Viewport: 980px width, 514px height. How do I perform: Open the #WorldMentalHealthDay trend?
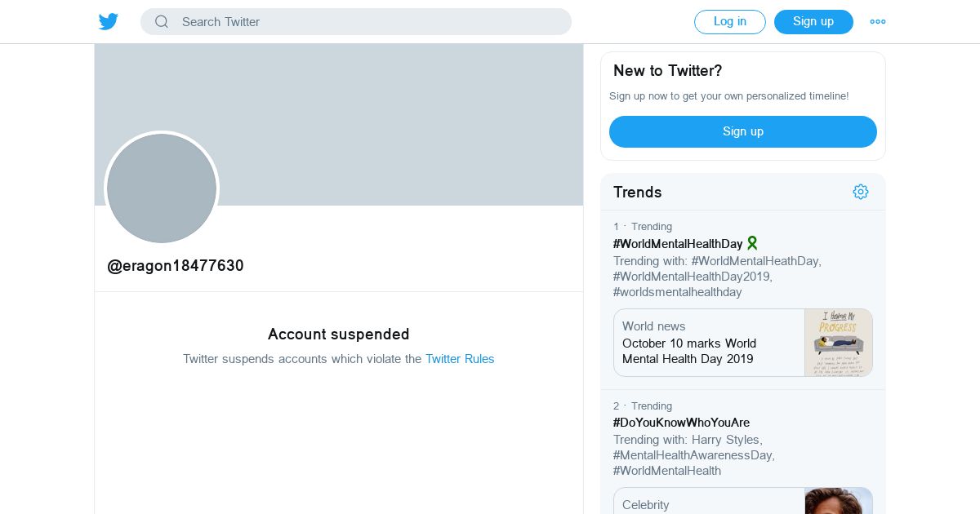click(678, 244)
